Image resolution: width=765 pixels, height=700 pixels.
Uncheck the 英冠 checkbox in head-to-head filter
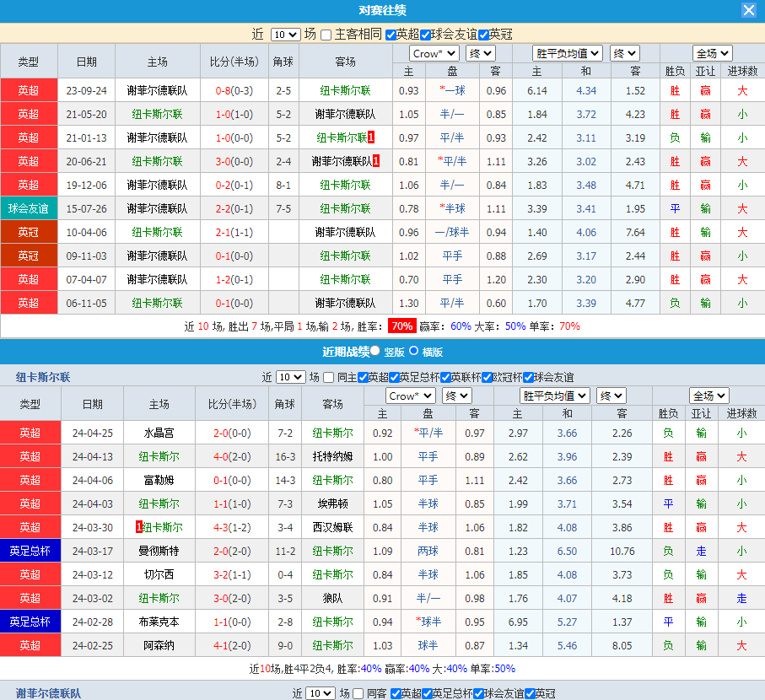tap(483, 35)
